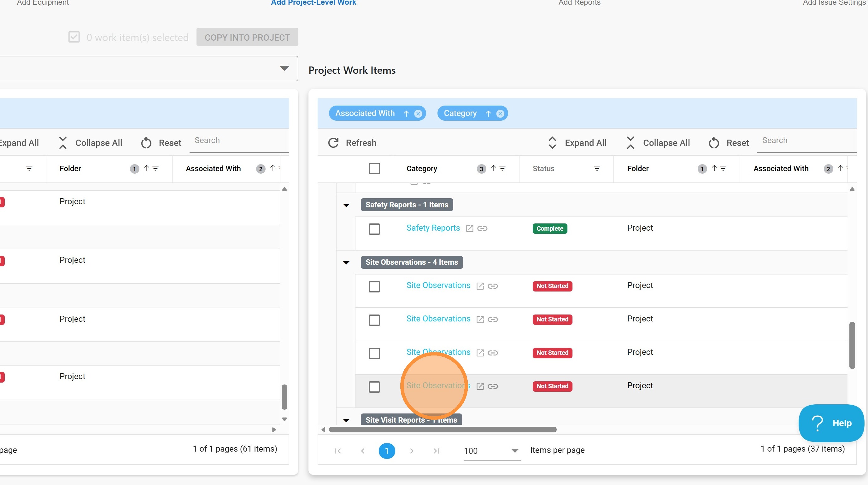This screenshot has width=868, height=485.
Task: Open first Site Observations item in new window
Action: (480, 286)
